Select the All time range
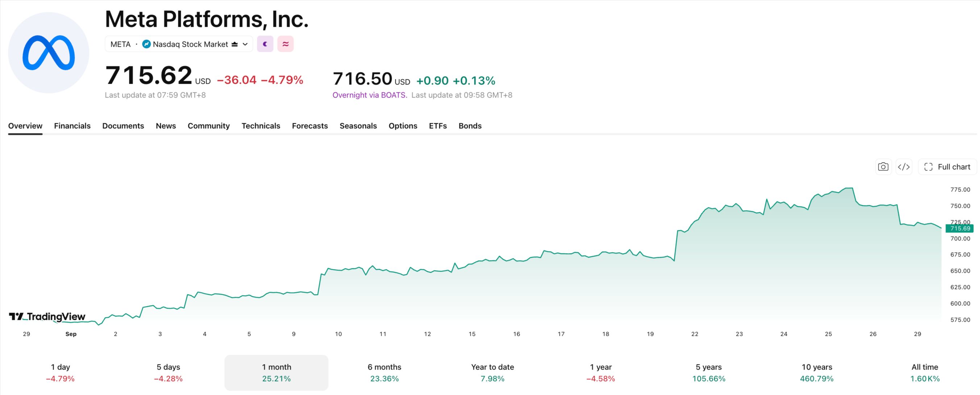Image resolution: width=980 pixels, height=395 pixels. (x=925, y=373)
